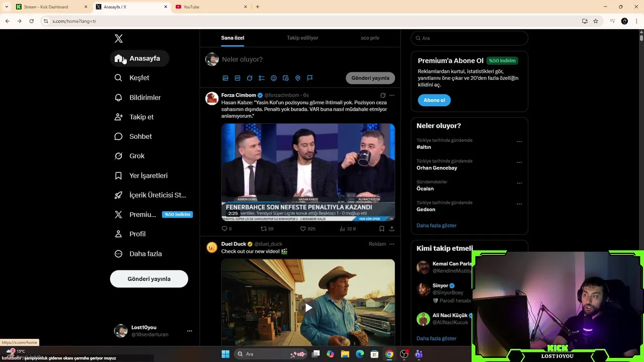Share the Forza Cimbom post
This screenshot has width=644, height=362.
392,229
